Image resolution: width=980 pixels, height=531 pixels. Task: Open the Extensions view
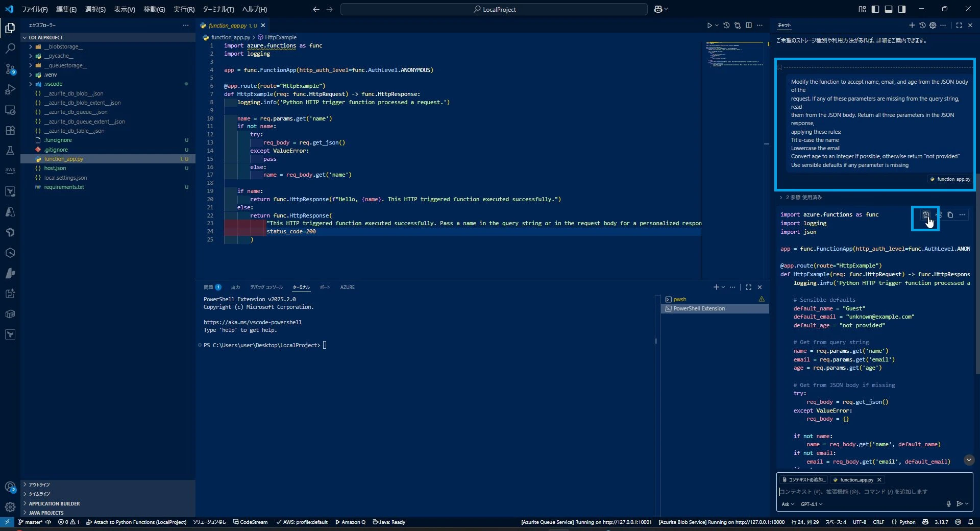10,130
